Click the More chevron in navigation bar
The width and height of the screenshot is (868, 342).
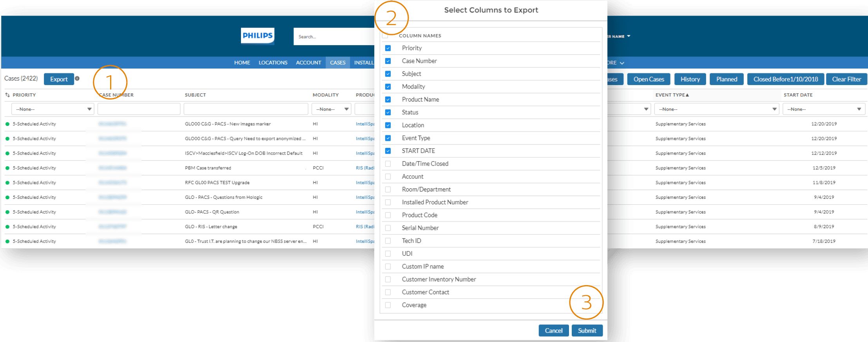point(622,63)
